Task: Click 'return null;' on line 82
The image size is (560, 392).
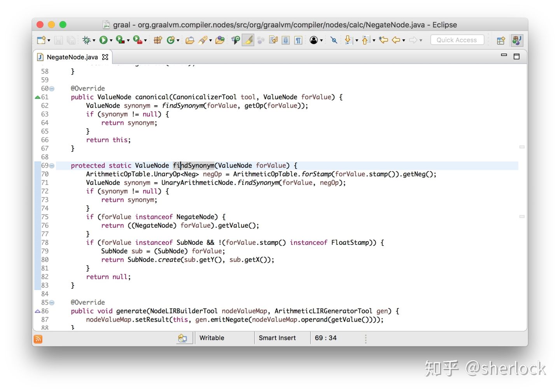Action: 108,277
